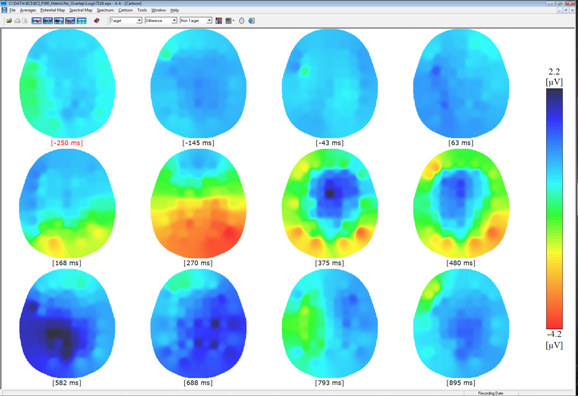The image size is (578, 396).
Task: Close the inner Cartoon document window
Action: pyautogui.click(x=573, y=10)
